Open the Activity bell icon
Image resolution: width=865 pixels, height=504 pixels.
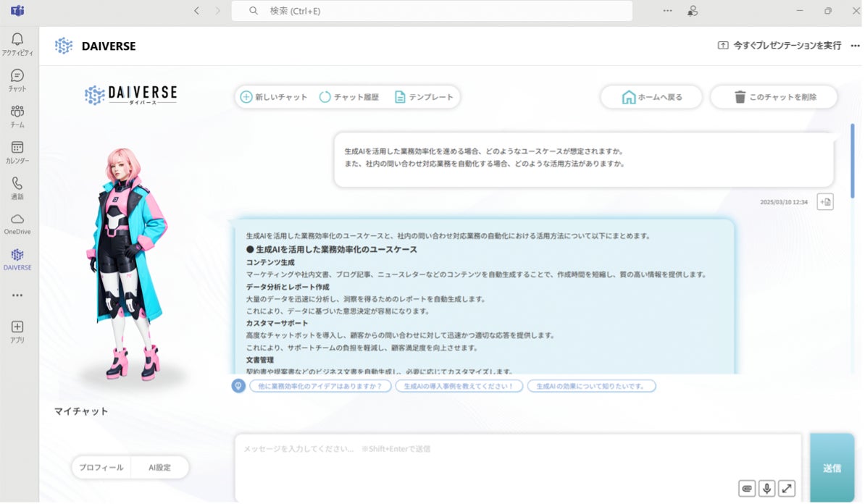[17, 39]
